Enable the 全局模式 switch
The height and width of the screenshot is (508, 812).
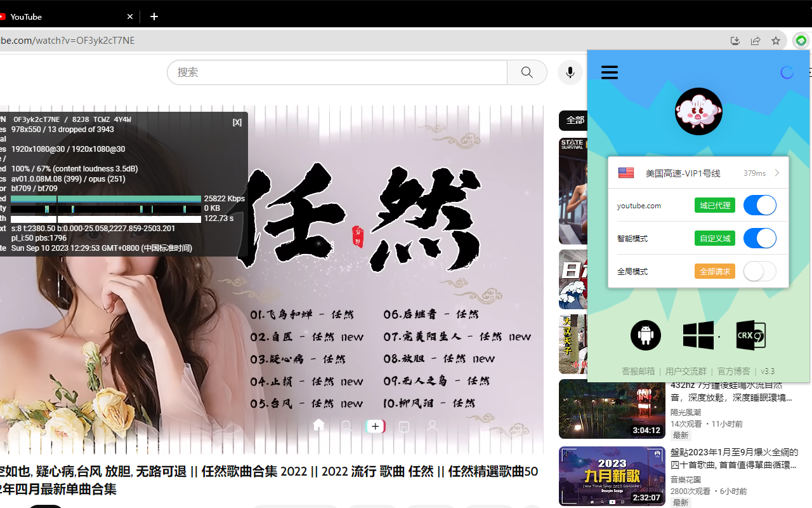(x=759, y=271)
